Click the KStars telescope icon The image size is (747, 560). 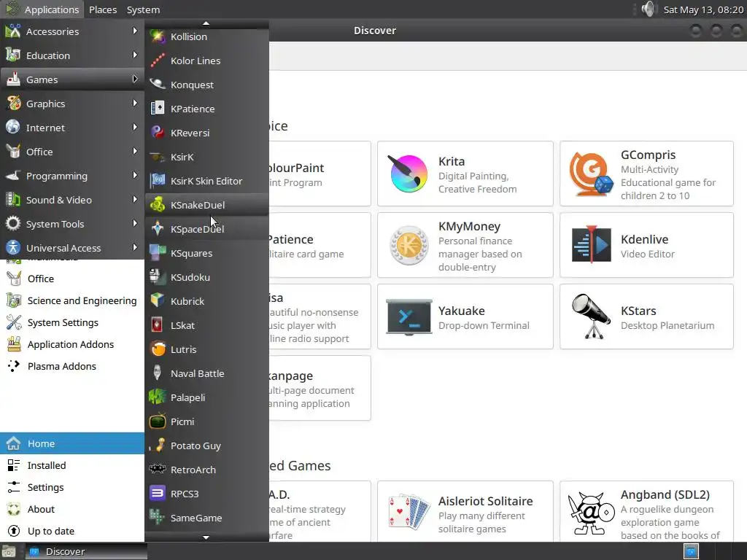591,316
